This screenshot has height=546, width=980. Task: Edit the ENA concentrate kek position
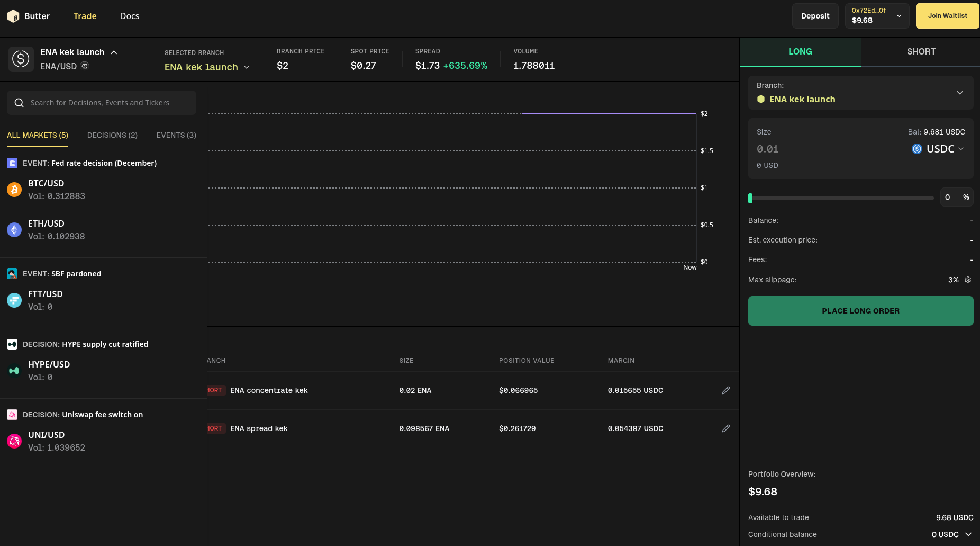tap(726, 390)
